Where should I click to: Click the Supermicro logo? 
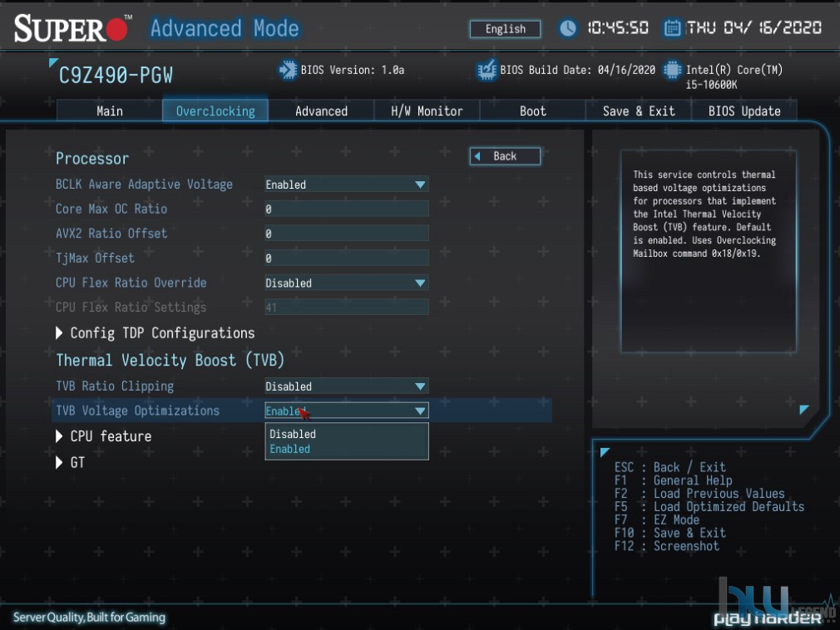72,27
